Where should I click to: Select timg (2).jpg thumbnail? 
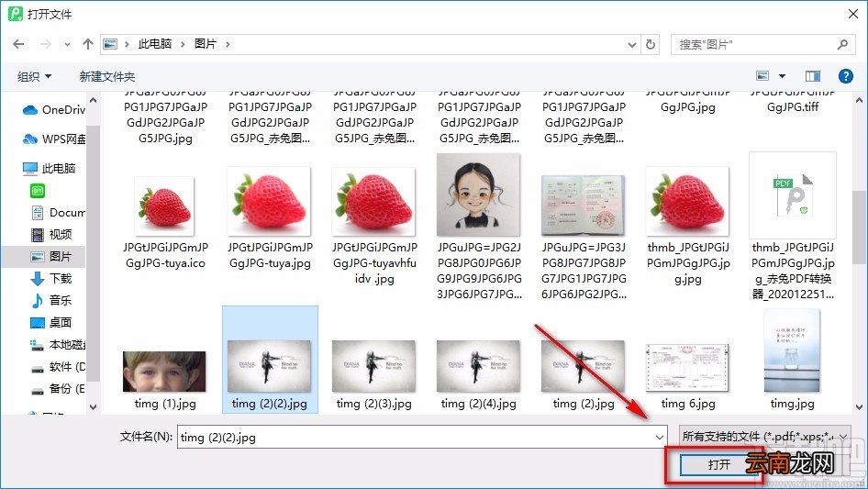[x=583, y=367]
